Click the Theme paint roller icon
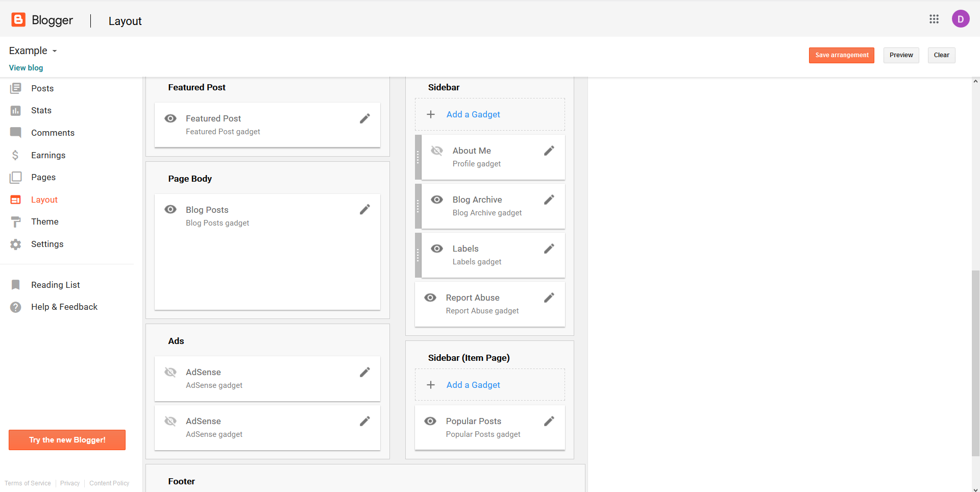This screenshot has width=980, height=492. 16,222
